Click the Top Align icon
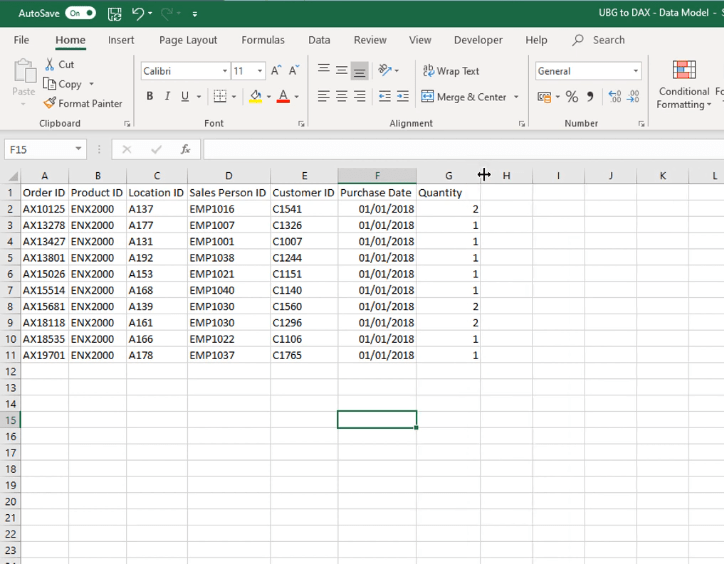This screenshot has height=564, width=724. (324, 70)
